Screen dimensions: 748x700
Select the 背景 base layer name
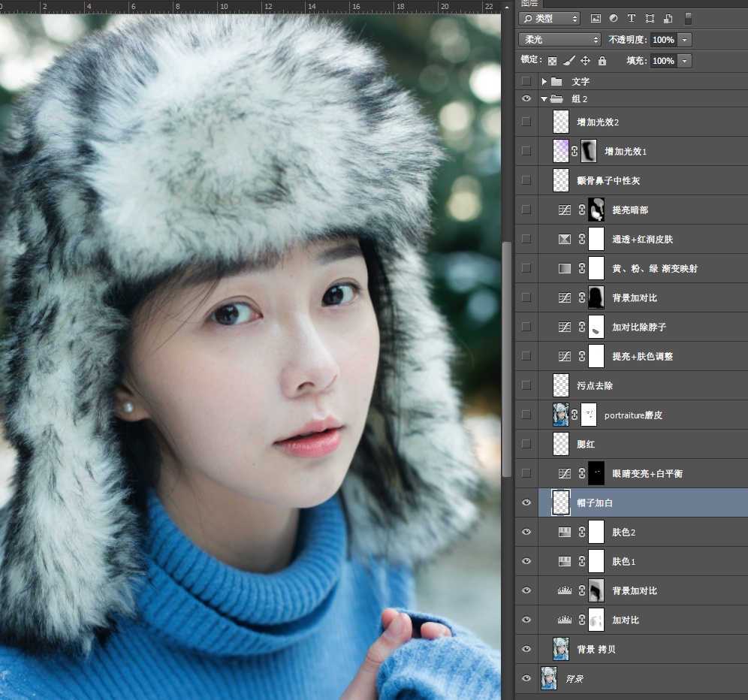[x=575, y=678]
